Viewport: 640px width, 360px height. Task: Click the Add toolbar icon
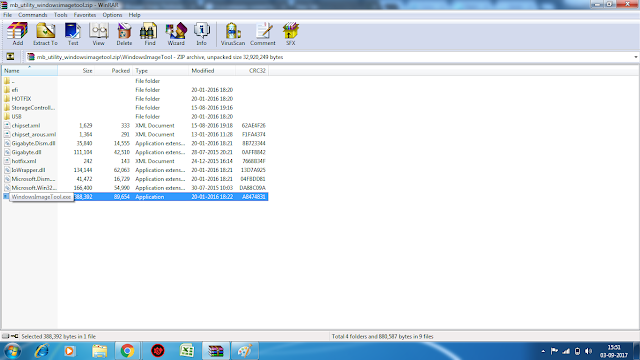[x=18, y=34]
